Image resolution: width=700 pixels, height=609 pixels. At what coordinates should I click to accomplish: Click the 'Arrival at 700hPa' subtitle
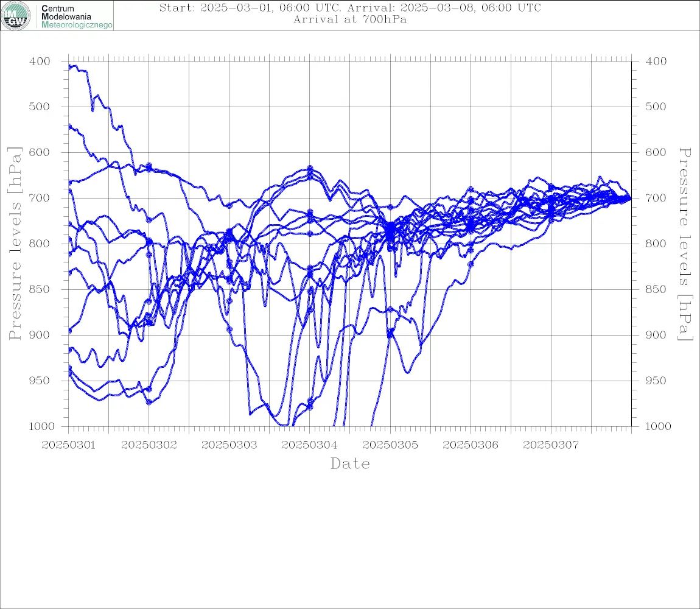click(x=350, y=19)
